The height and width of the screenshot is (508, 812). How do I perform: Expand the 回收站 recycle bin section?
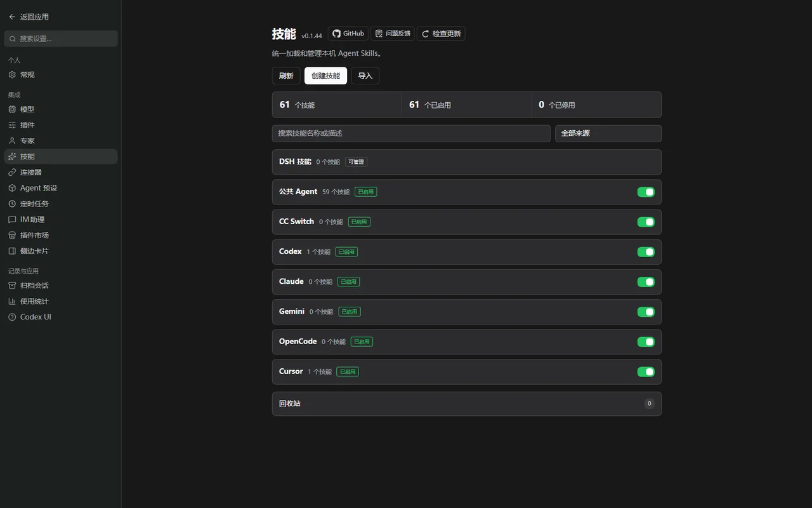[x=467, y=404]
